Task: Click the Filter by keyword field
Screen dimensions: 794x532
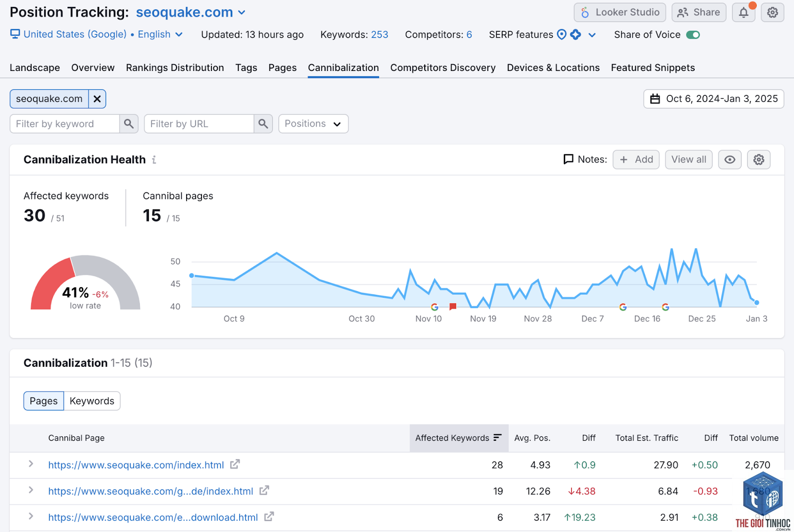Action: [65, 124]
